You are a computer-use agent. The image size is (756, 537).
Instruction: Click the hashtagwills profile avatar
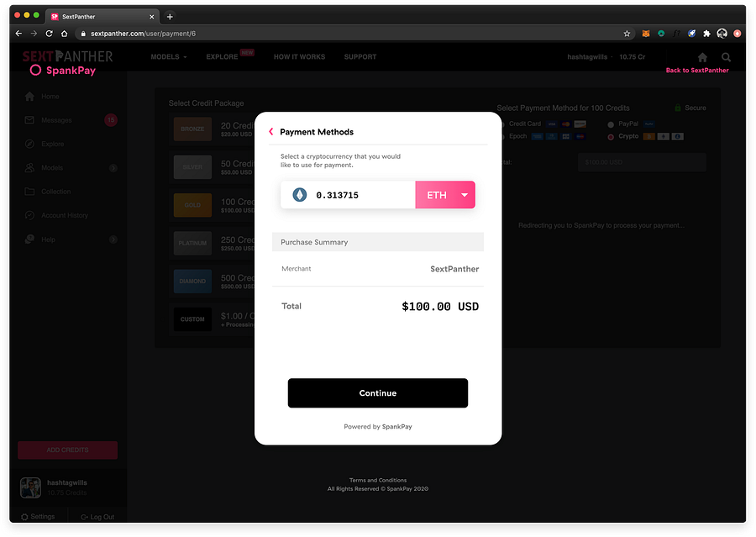pos(30,487)
